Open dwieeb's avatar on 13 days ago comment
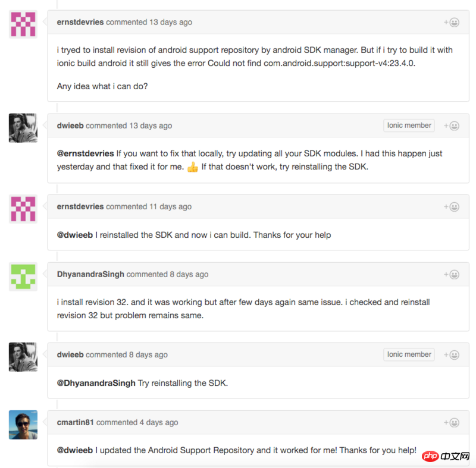 (x=23, y=128)
